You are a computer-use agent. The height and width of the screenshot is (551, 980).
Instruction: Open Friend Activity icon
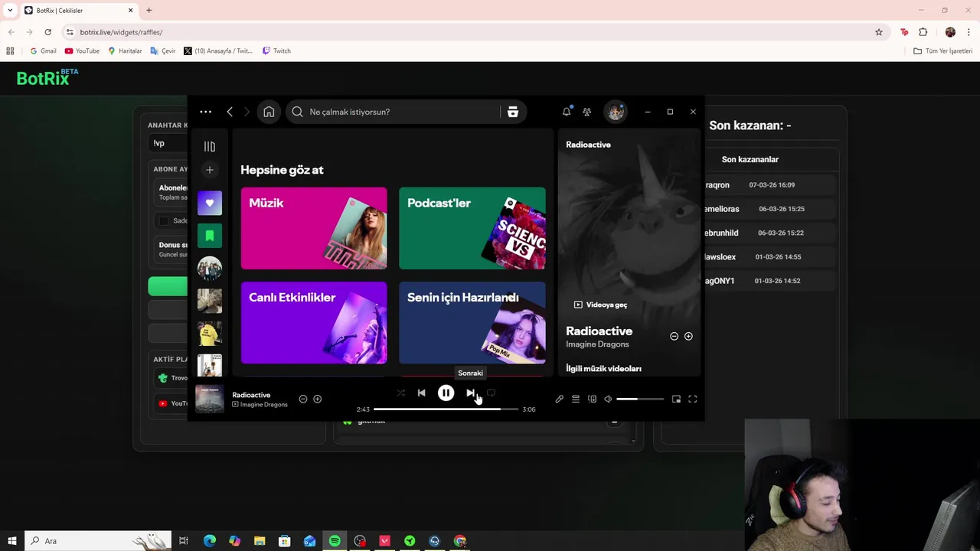586,112
